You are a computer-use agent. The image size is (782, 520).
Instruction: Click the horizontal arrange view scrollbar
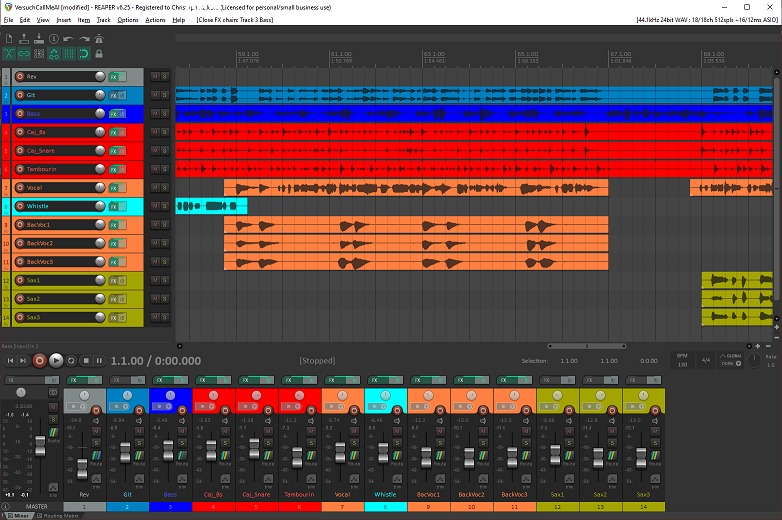[586, 346]
